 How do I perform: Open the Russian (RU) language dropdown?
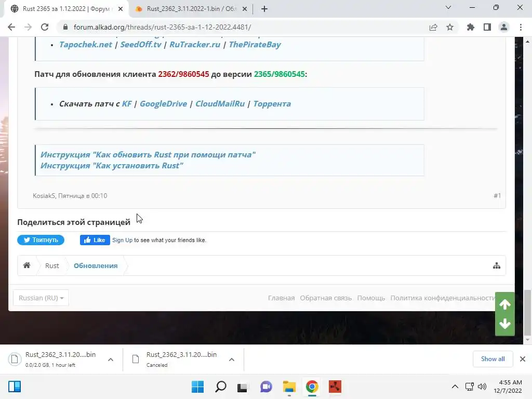click(x=41, y=298)
